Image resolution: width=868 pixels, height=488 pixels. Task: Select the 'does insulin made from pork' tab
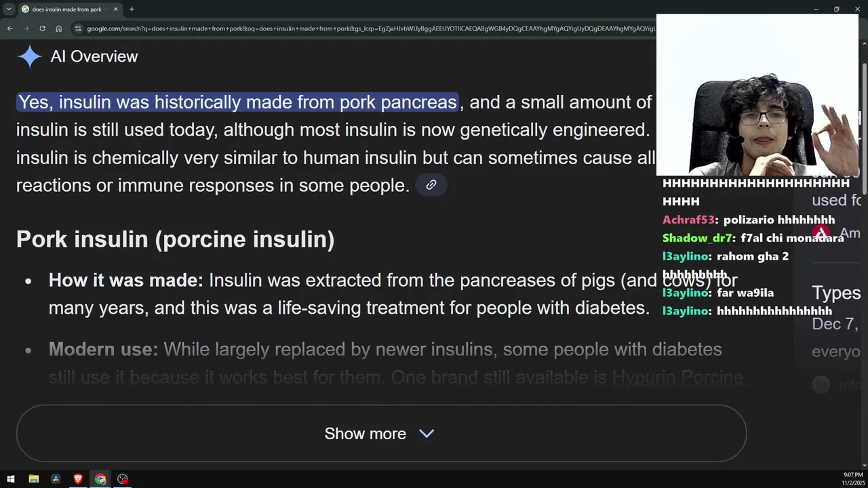(66, 9)
